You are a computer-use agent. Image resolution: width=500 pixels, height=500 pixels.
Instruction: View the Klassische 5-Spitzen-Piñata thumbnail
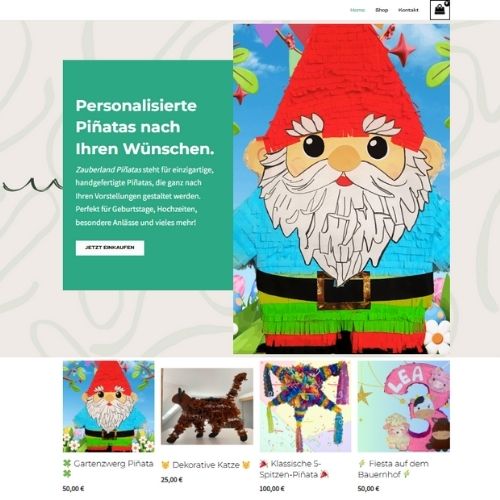[x=305, y=406]
